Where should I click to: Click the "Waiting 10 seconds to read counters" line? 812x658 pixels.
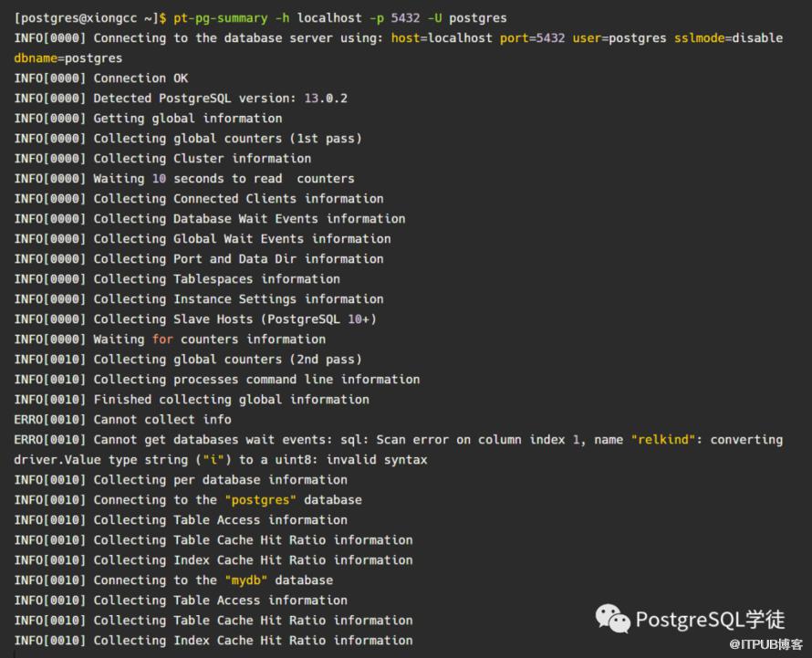point(224,179)
